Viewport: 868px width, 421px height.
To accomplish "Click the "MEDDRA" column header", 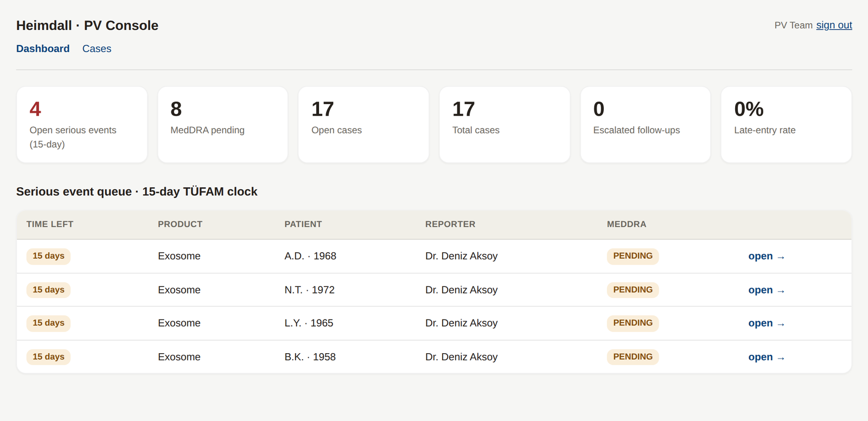I will pos(627,224).
